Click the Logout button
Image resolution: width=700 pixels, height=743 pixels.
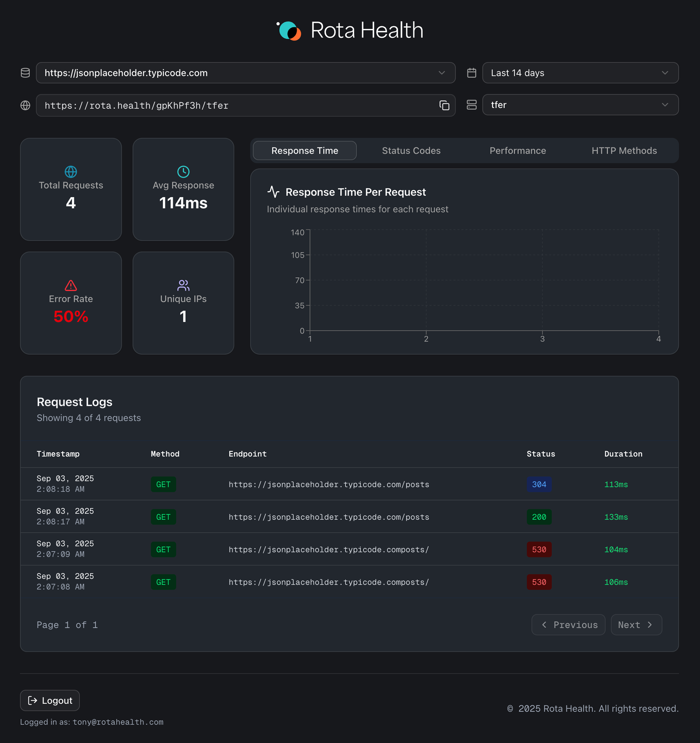click(49, 701)
